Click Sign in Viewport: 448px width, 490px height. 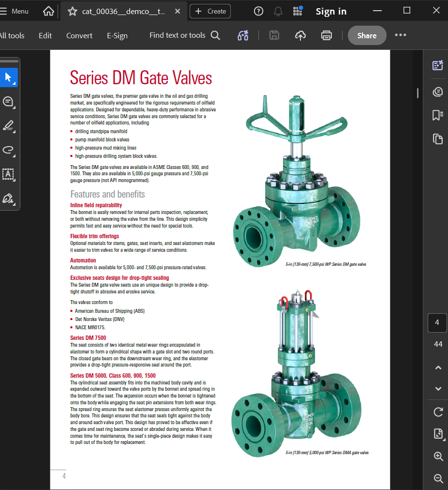(331, 12)
